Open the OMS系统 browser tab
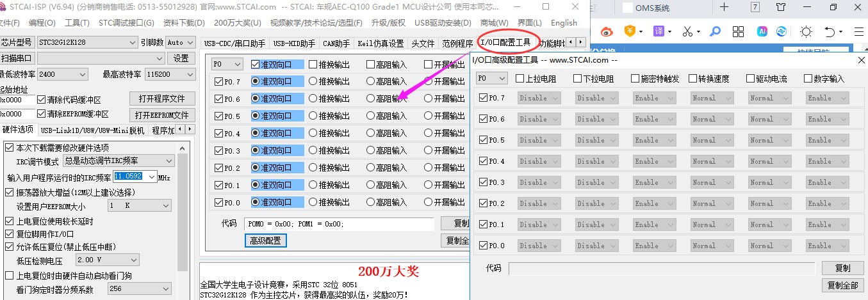This screenshot has width=868, height=300. click(653, 8)
